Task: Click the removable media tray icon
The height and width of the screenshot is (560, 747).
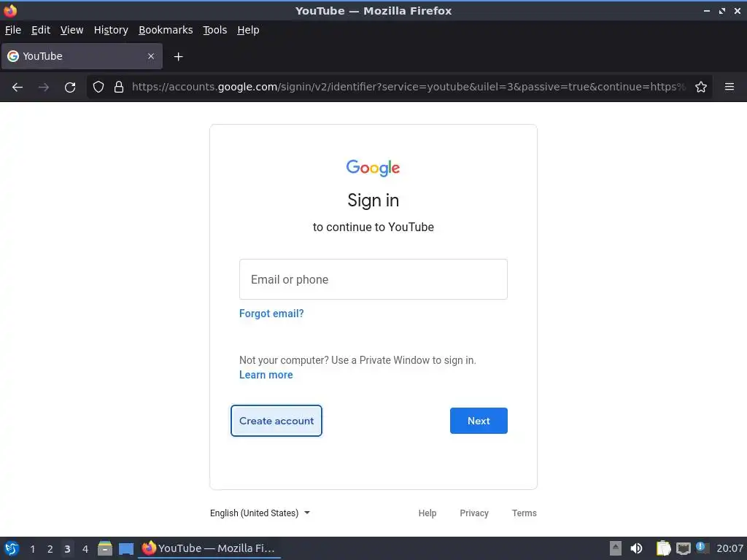Action: [x=616, y=548]
